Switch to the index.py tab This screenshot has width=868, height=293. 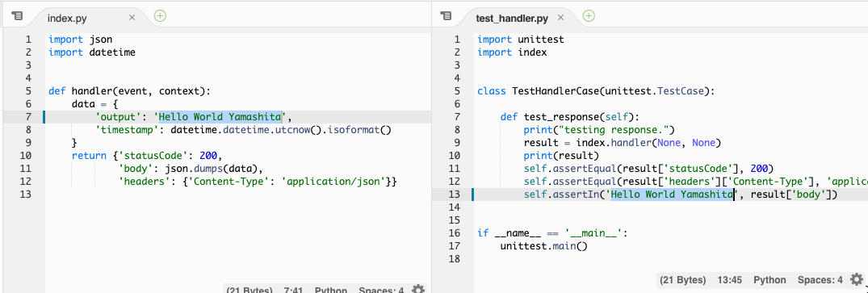(x=68, y=18)
